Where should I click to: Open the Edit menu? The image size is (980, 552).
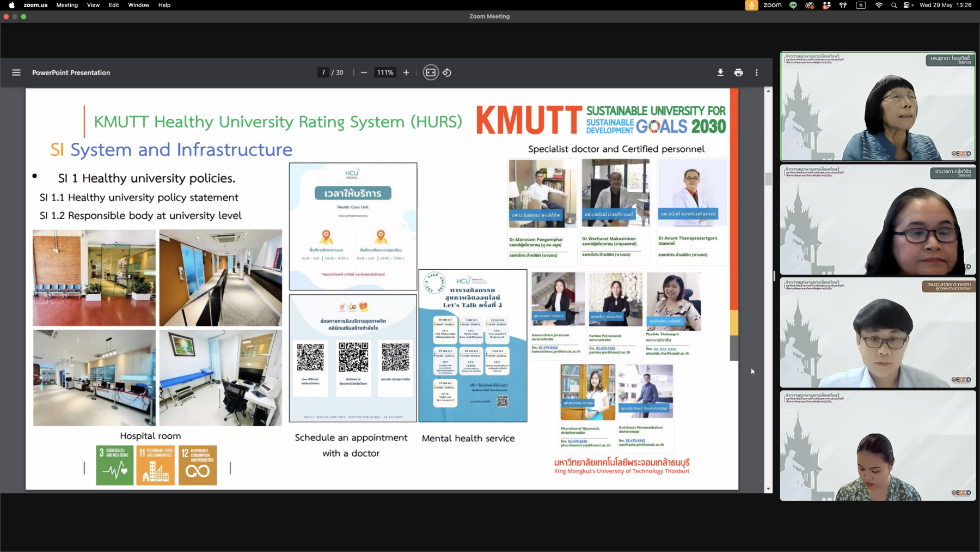(114, 5)
